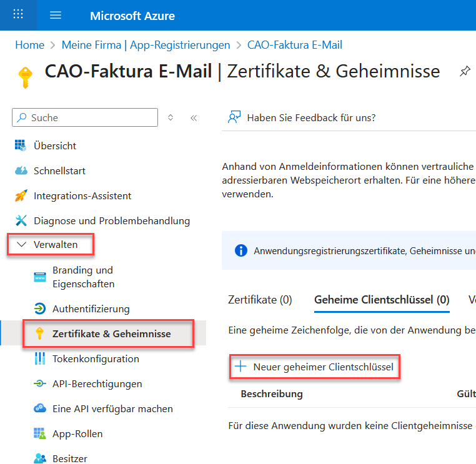This screenshot has height=464, width=476.
Task: Collapse the sidebar with double chevron
Action: (194, 117)
